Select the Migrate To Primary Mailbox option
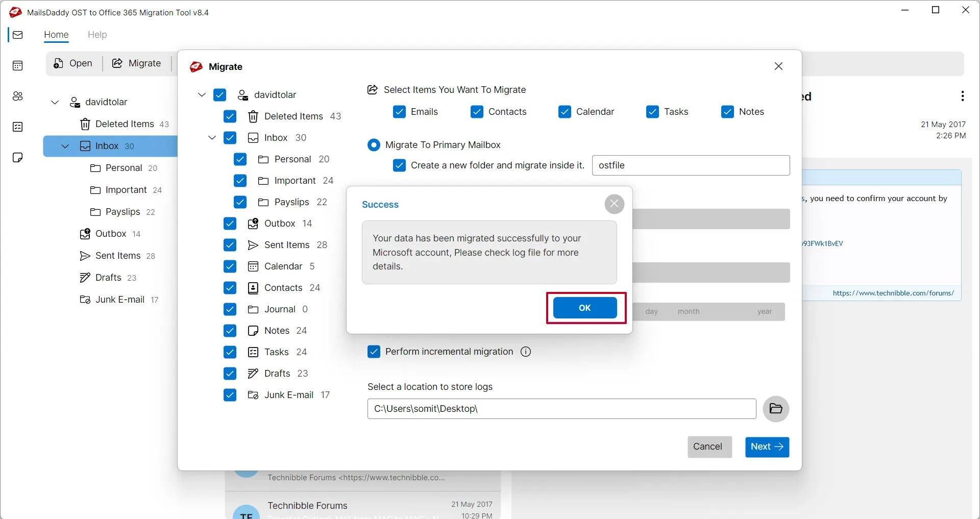 pos(374,145)
